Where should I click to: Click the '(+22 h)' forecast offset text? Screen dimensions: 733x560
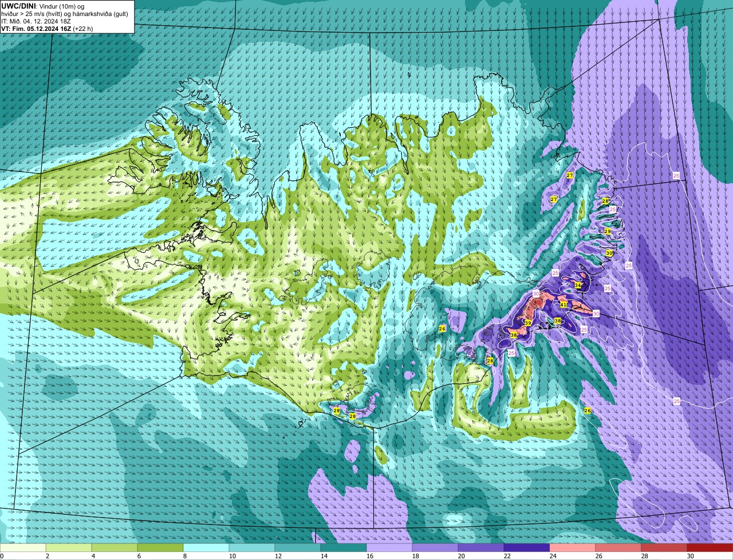pyautogui.click(x=83, y=29)
